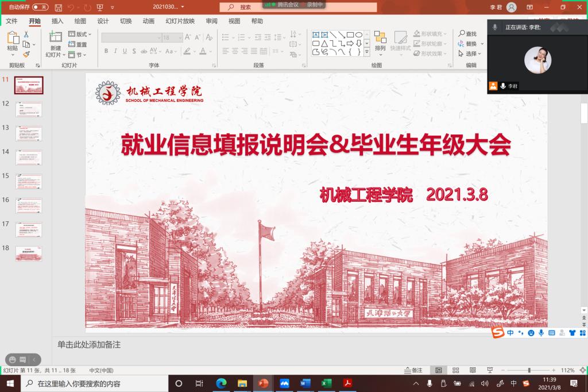Expand the Select (选择) dropdown

coord(470,53)
